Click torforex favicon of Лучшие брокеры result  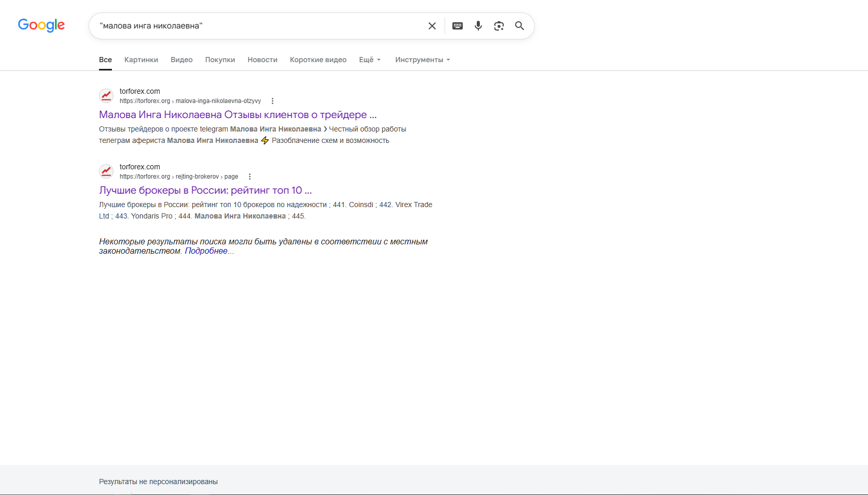(106, 171)
